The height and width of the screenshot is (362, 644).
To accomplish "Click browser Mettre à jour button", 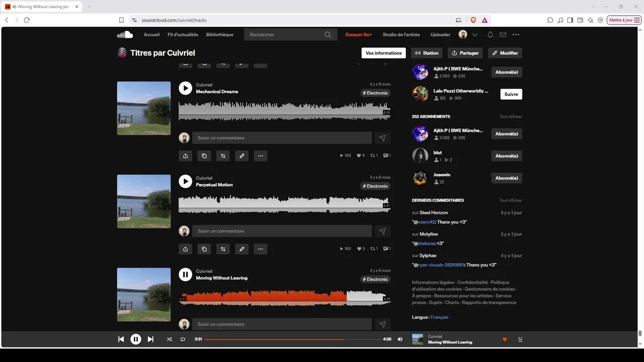I will coord(624,20).
